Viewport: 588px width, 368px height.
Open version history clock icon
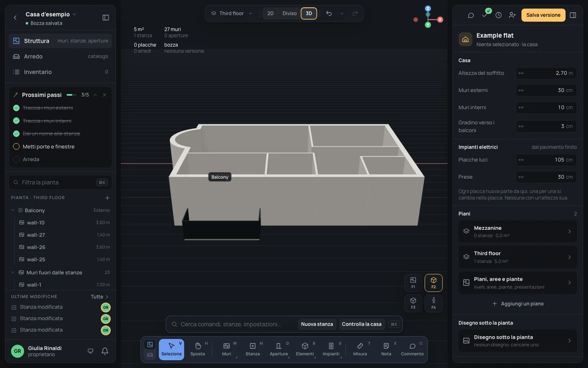click(499, 15)
